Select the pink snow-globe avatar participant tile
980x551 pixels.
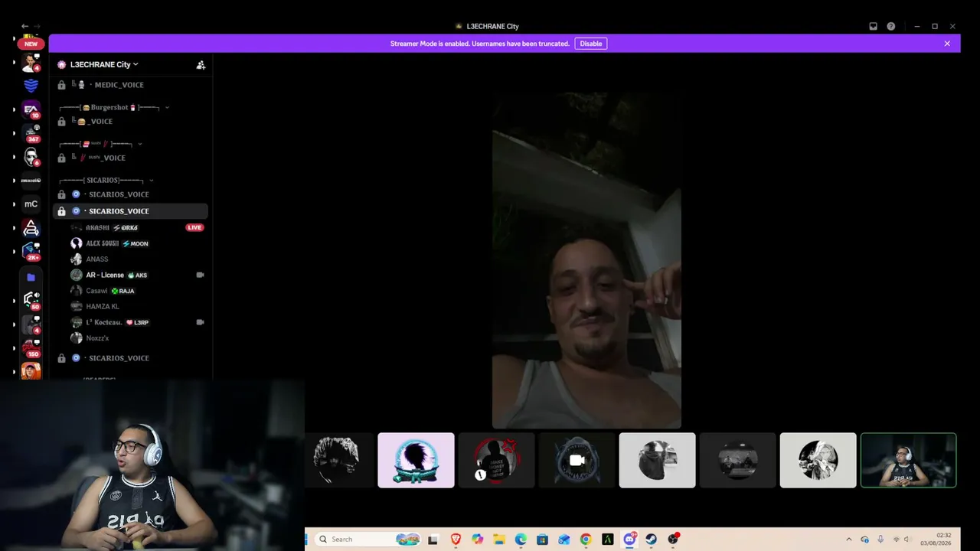point(416,460)
